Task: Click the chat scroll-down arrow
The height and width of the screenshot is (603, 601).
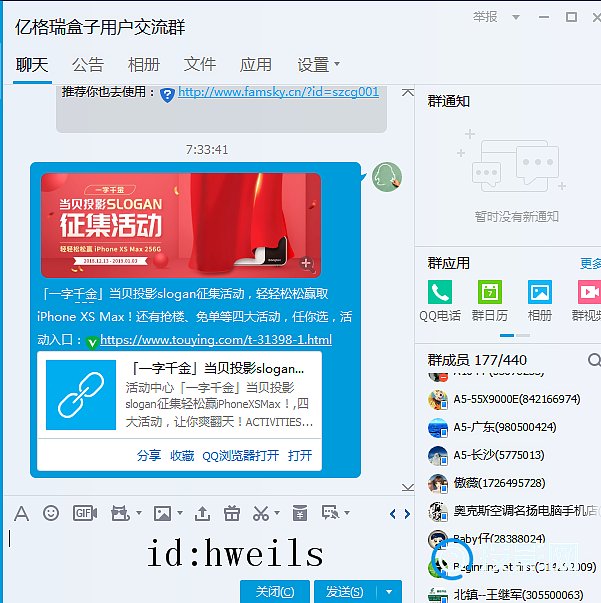Action: click(x=408, y=488)
